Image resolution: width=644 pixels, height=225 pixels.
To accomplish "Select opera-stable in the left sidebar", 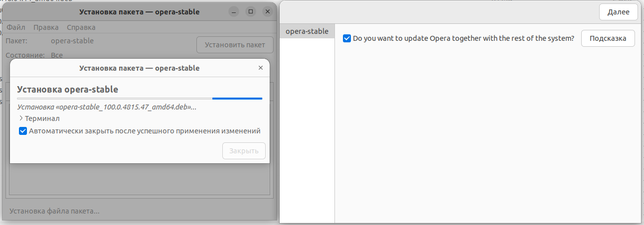I will [307, 31].
